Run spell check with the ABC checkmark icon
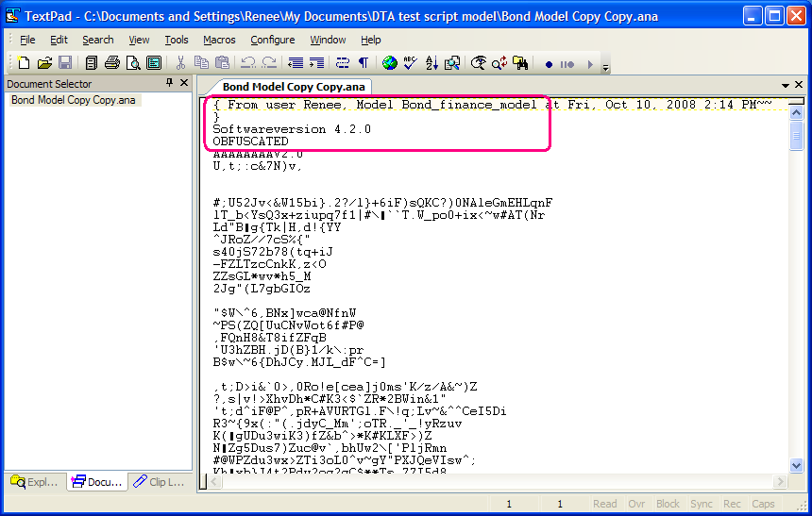 pos(410,63)
